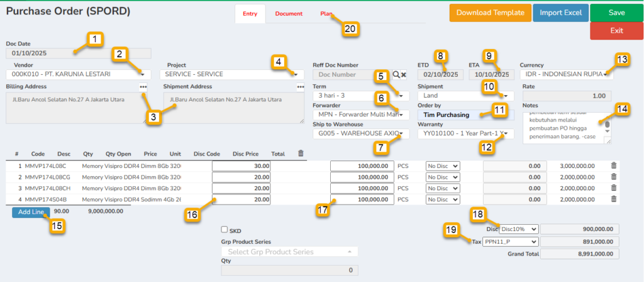Click the Notes text area scrollbar
The width and height of the screenshot is (644, 282).
tap(608, 127)
